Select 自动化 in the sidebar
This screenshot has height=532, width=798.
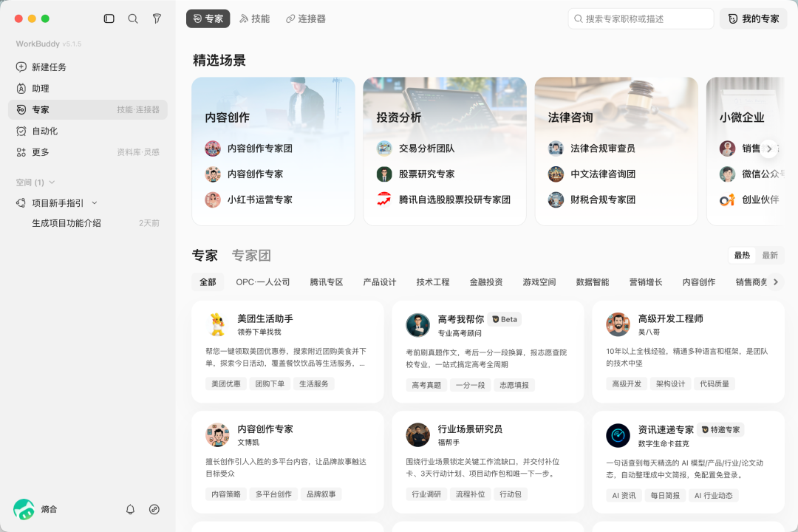[87, 131]
